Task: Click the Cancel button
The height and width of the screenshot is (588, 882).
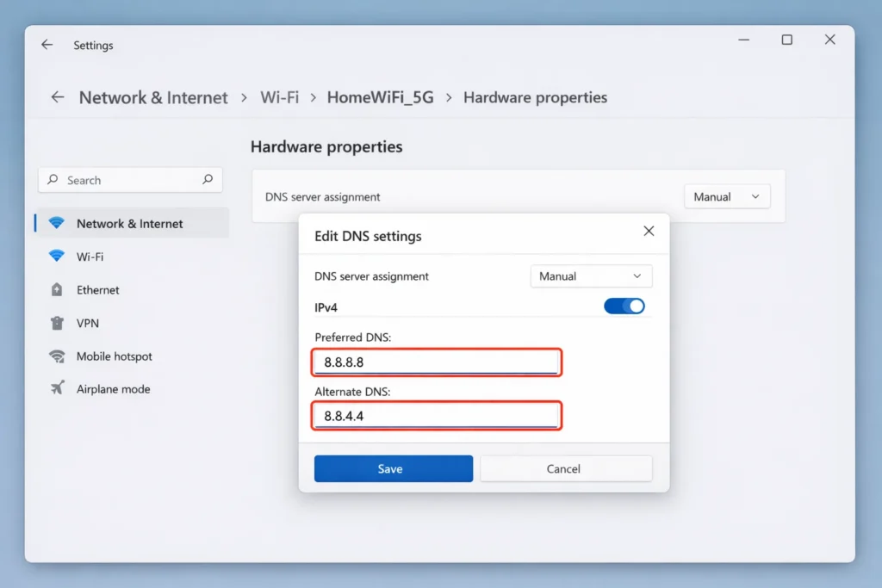Action: [566, 468]
